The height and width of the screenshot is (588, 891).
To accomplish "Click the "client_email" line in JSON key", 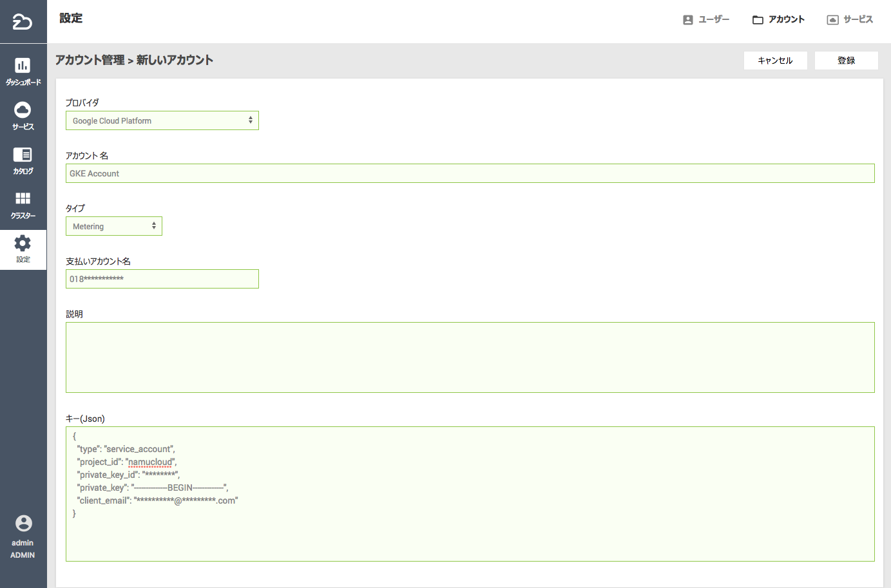I will (157, 500).
